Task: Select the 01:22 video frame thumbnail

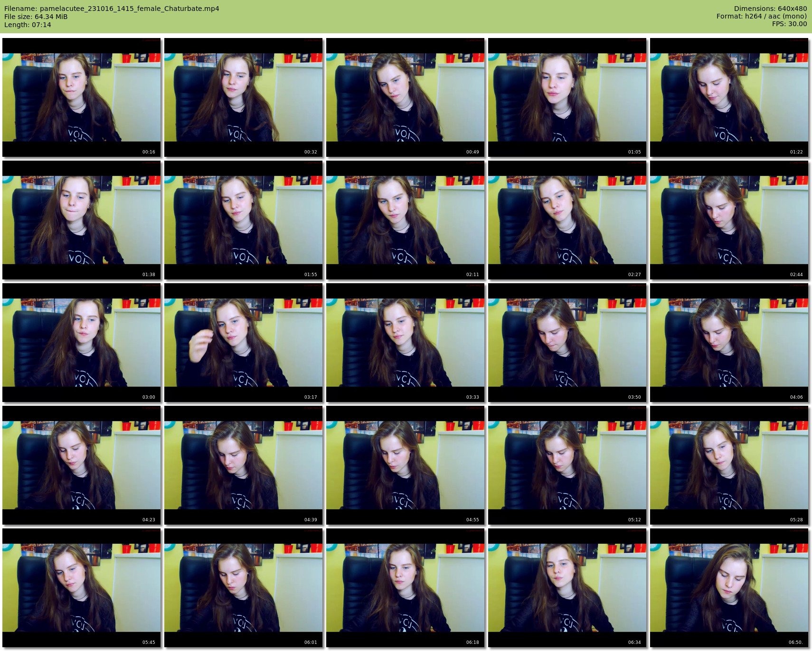Action: coord(729,97)
